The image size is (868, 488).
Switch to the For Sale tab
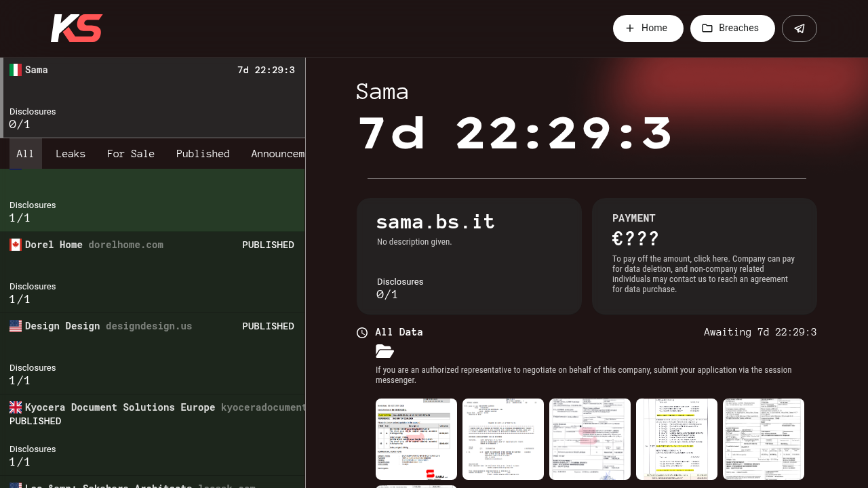click(131, 154)
